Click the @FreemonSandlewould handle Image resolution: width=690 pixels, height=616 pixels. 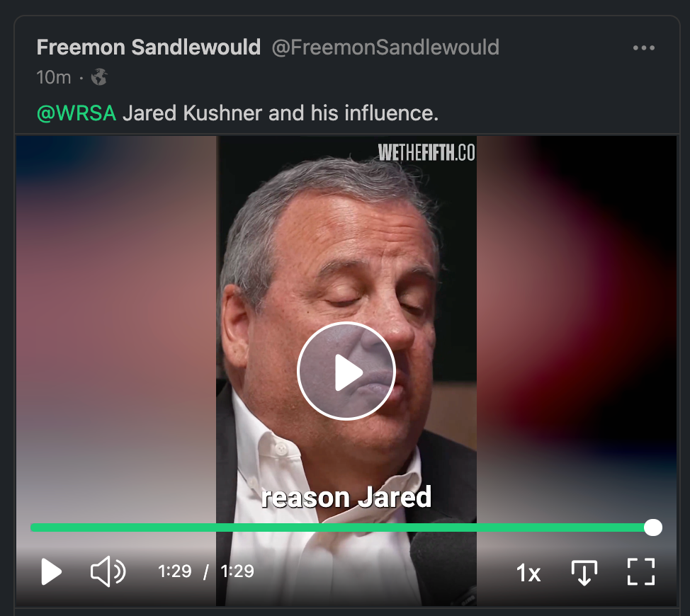coord(385,47)
